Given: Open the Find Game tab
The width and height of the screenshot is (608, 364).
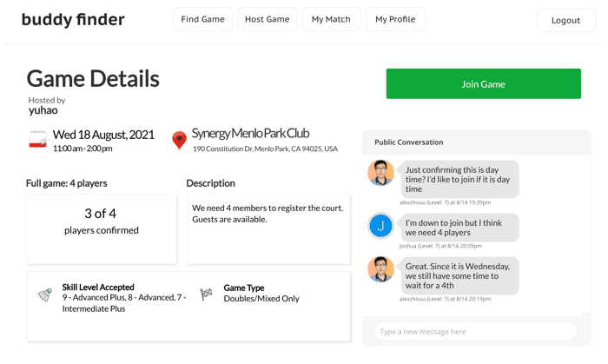Looking at the screenshot, I should click(x=202, y=19).
